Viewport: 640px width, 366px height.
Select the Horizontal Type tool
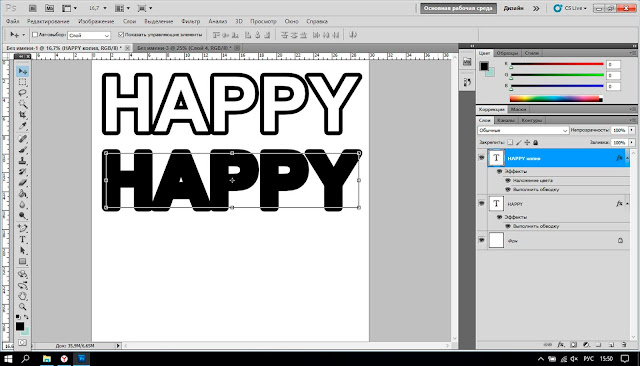[x=22, y=240]
